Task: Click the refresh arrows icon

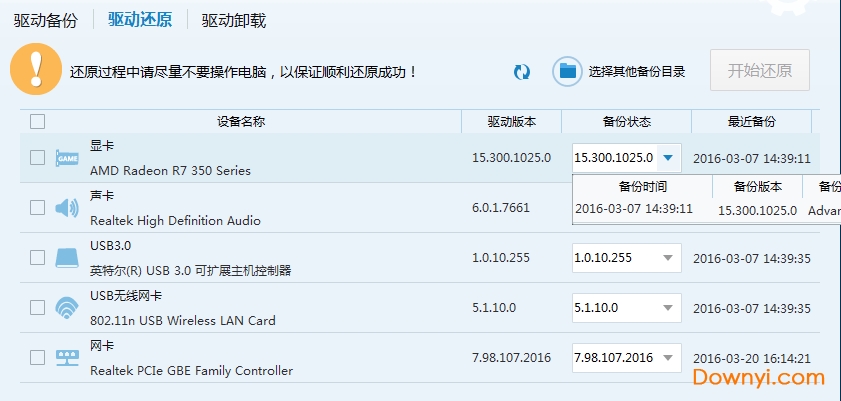Action: 521,71
